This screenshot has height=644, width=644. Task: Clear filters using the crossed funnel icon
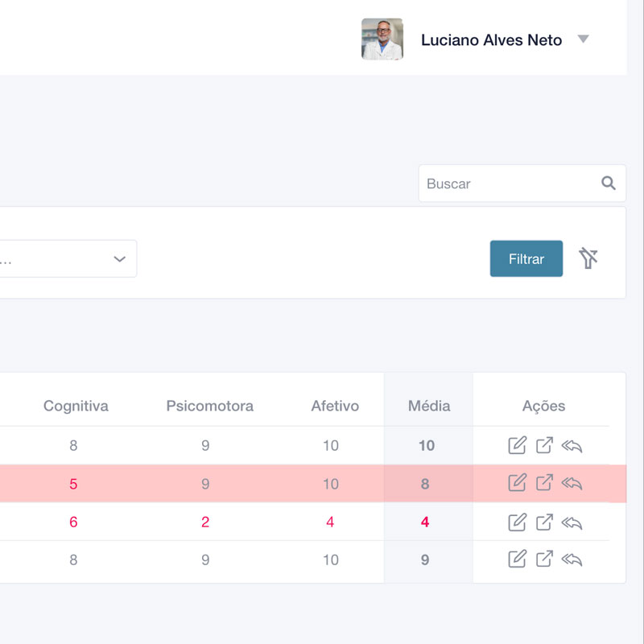tap(589, 258)
